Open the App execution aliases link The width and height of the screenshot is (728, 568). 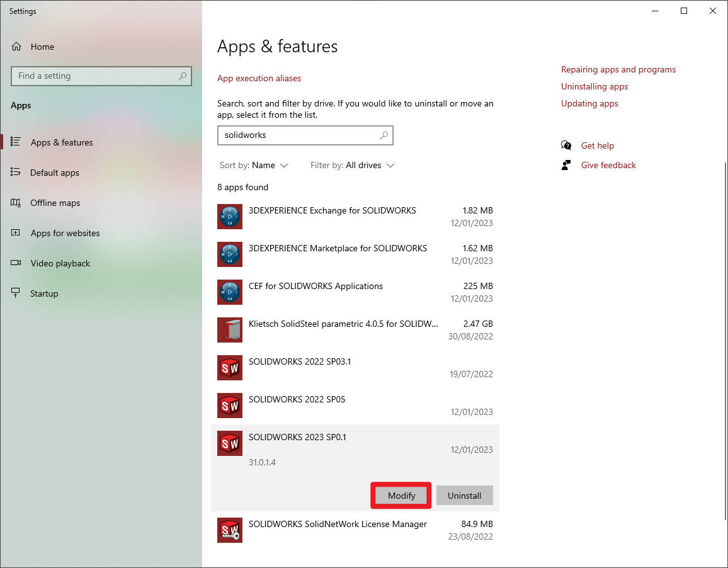point(259,78)
